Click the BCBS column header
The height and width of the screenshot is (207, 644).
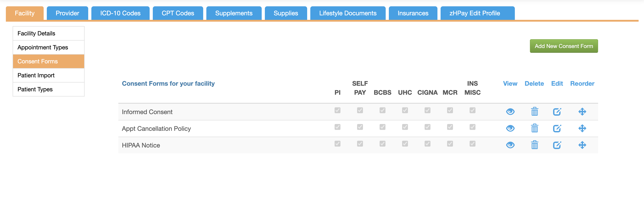[x=382, y=92]
